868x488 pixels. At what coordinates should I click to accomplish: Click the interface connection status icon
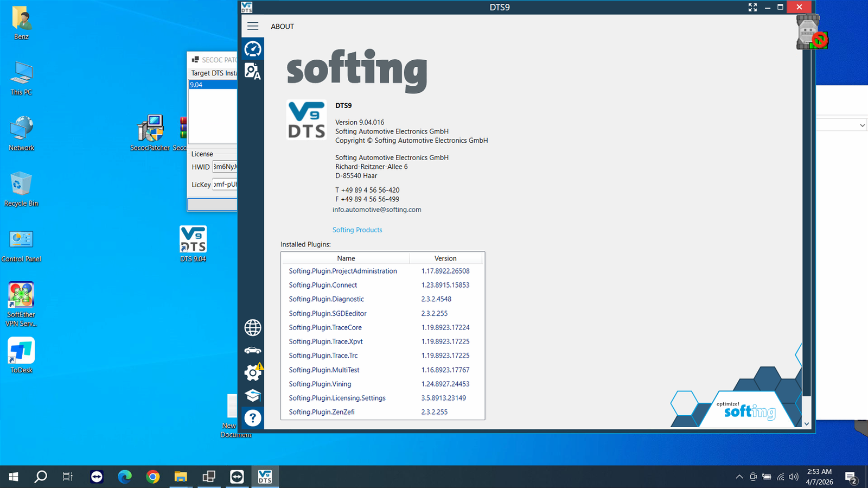(x=811, y=33)
